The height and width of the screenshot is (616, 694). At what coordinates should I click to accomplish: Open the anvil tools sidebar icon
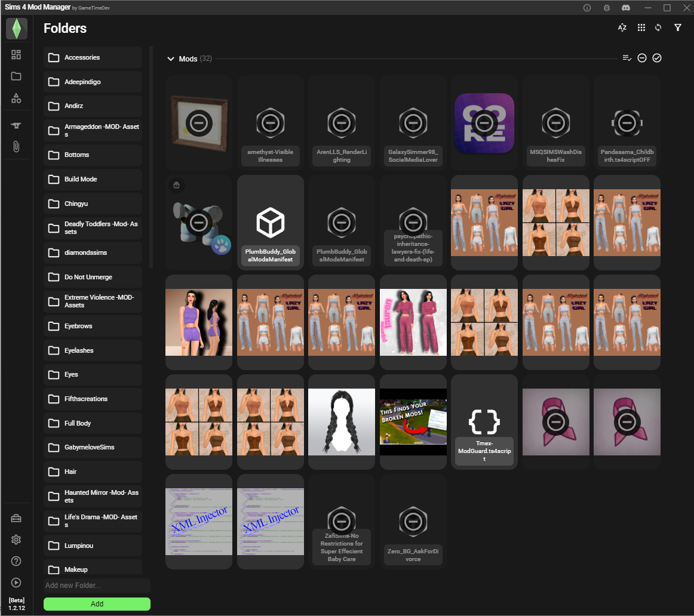click(x=16, y=125)
